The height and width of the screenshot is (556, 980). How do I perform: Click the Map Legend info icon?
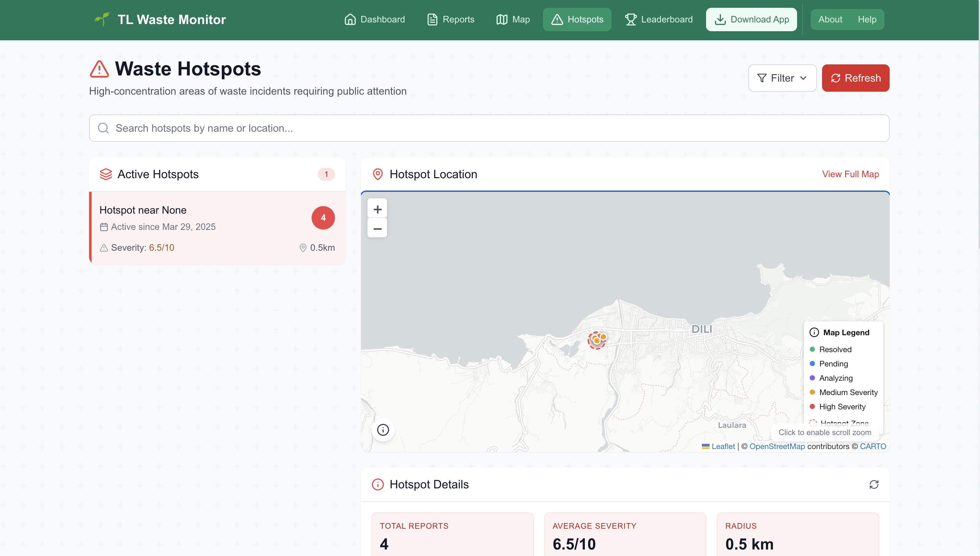(814, 332)
